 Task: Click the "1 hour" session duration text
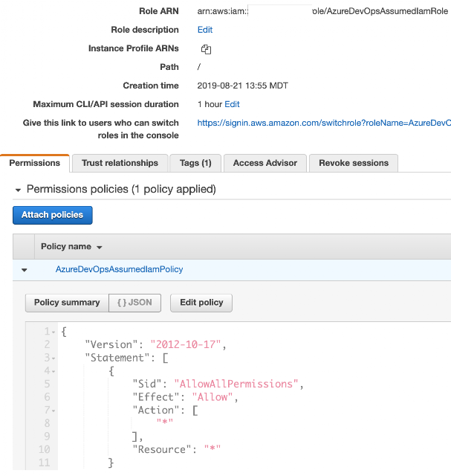210,104
